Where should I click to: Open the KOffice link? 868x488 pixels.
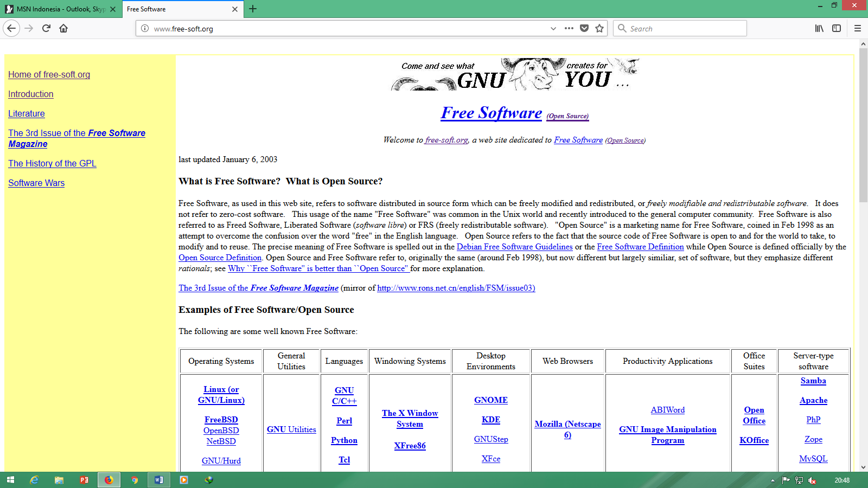(x=754, y=440)
